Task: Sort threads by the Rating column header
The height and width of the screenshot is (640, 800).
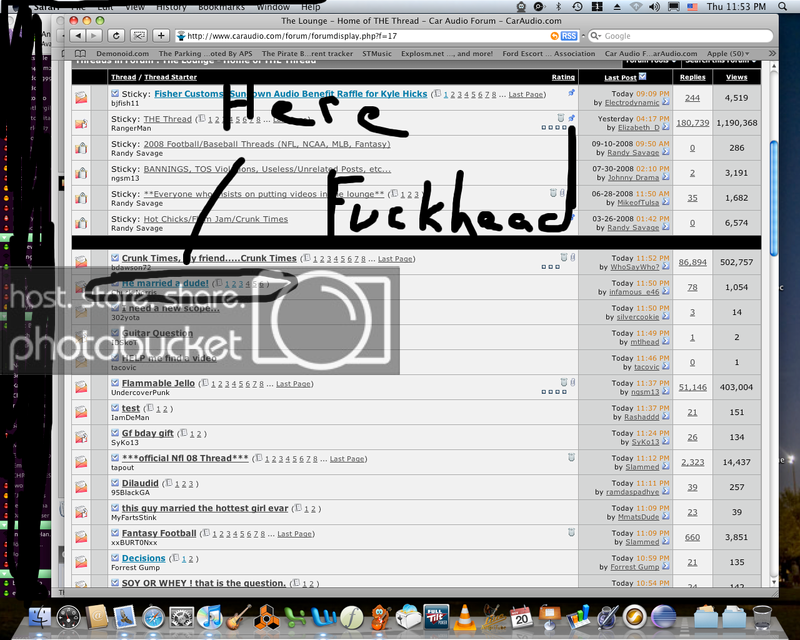Action: click(x=563, y=77)
